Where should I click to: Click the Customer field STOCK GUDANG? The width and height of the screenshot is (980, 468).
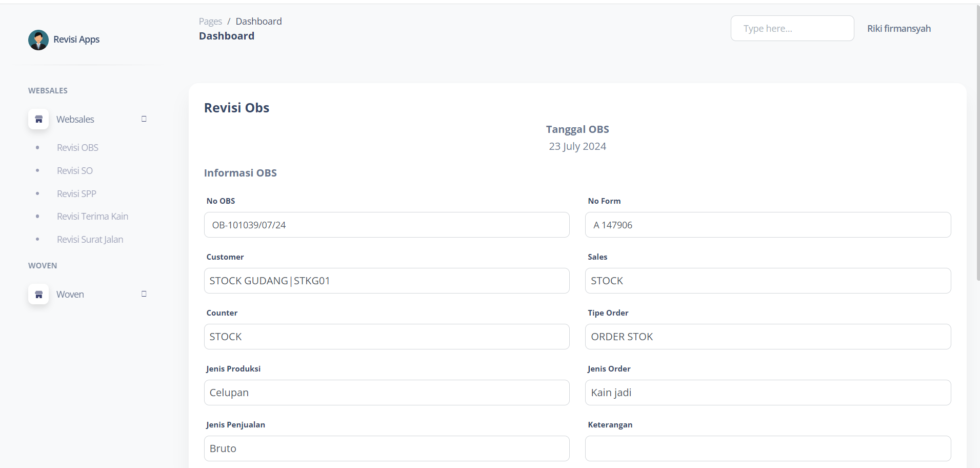(x=386, y=281)
